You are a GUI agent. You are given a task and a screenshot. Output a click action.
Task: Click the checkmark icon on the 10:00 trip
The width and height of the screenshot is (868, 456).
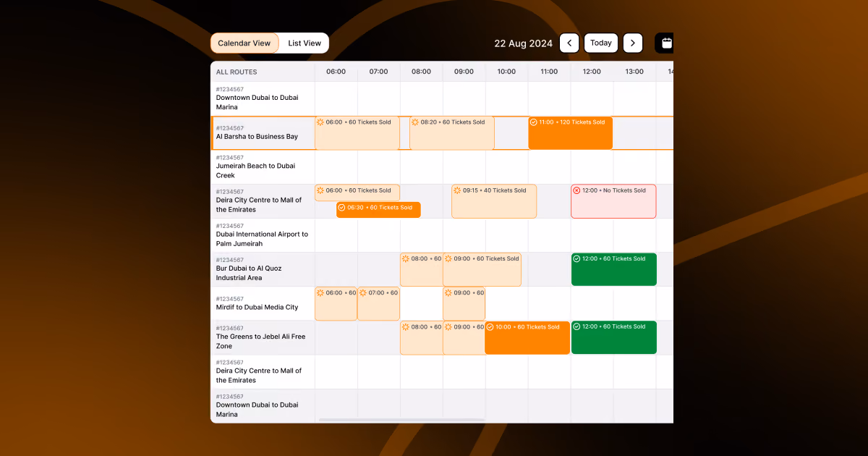pyautogui.click(x=490, y=327)
